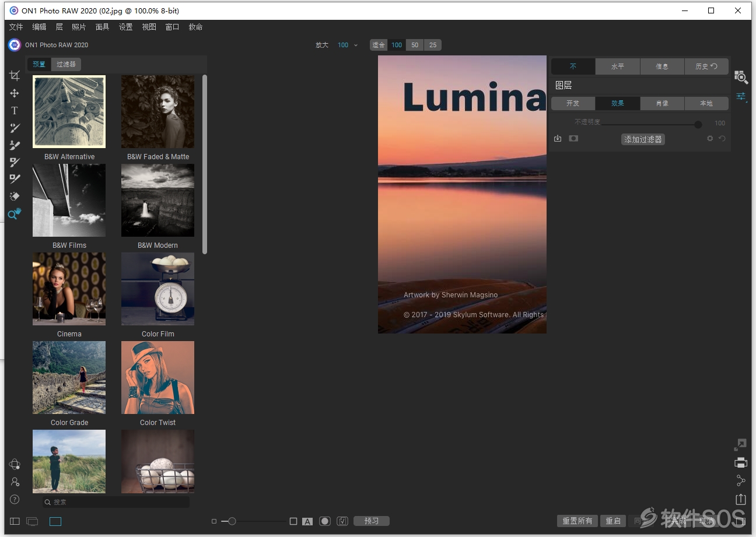Click the 添加过滤器 button
Viewport: 756px width, 537px height.
click(643, 139)
